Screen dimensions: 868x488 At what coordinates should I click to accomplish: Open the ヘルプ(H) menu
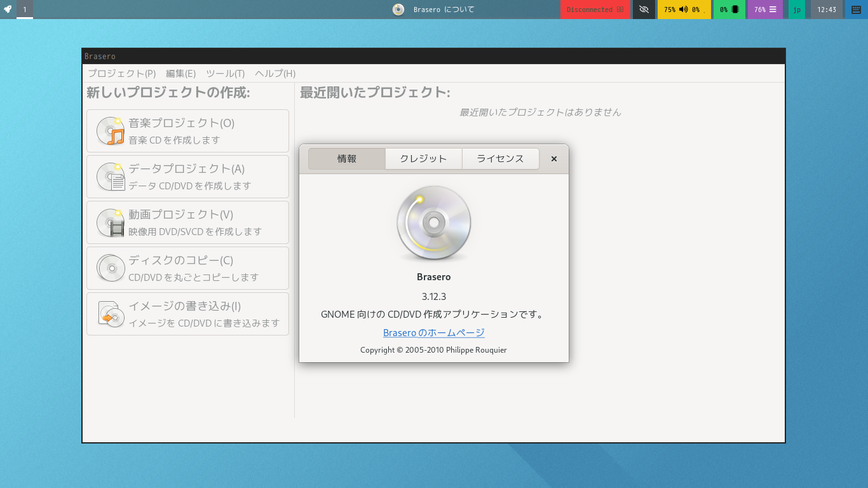(x=275, y=74)
